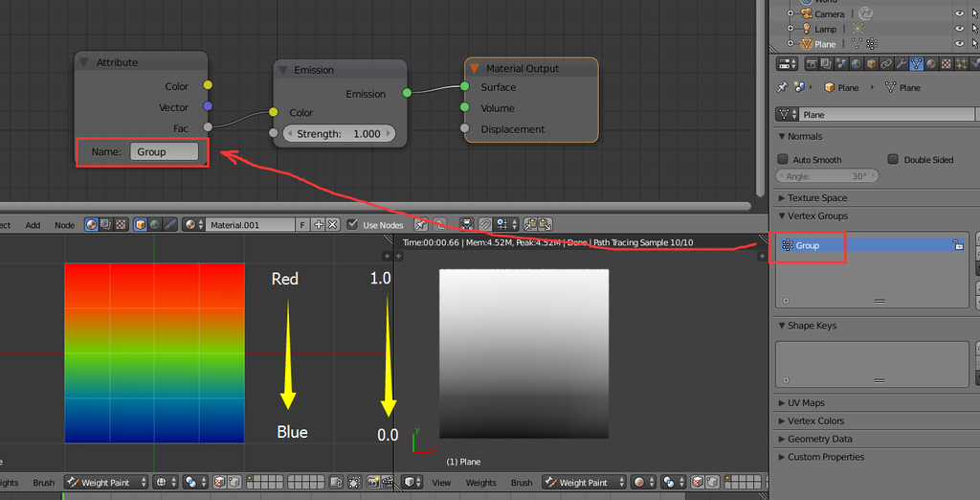This screenshot has width=980, height=500.
Task: Hide the Lamp in the outliner
Action: pyautogui.click(x=959, y=29)
